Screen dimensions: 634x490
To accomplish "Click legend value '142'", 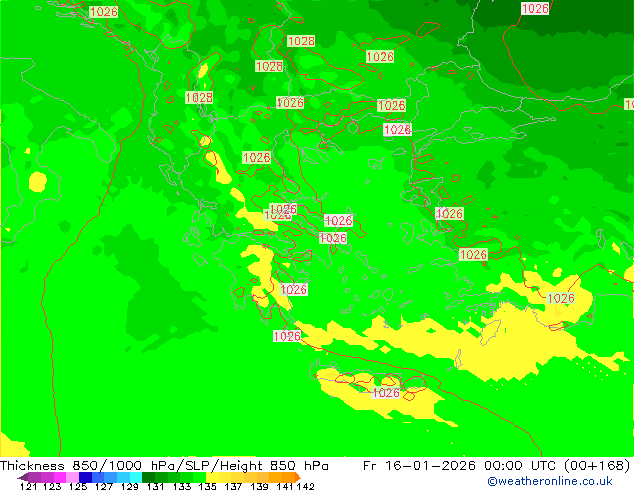I will point(306,486).
